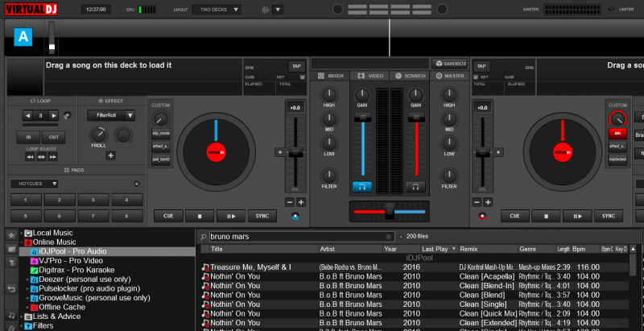The image size is (644, 331).
Task: Click right deck pitch plus button
Action: [488, 202]
